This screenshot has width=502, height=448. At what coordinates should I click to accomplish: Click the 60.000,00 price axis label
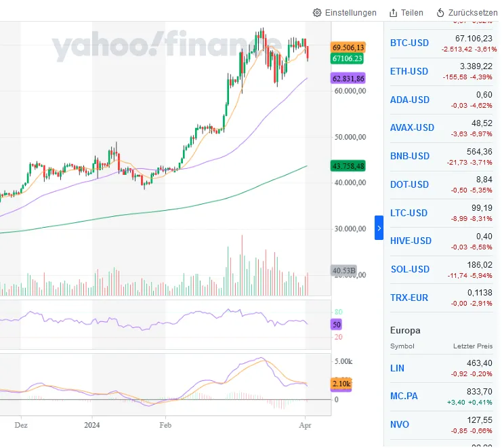[x=350, y=91]
